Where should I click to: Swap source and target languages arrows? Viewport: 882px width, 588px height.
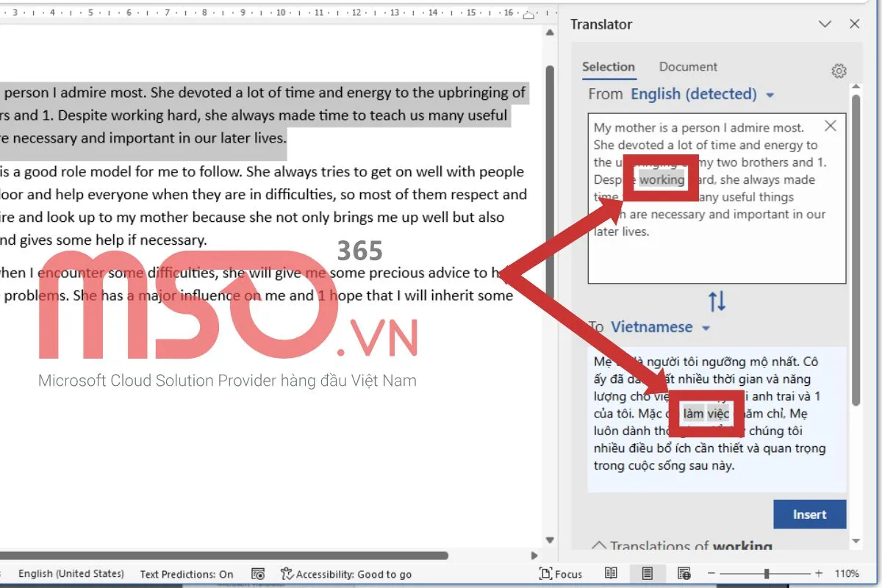tap(717, 301)
